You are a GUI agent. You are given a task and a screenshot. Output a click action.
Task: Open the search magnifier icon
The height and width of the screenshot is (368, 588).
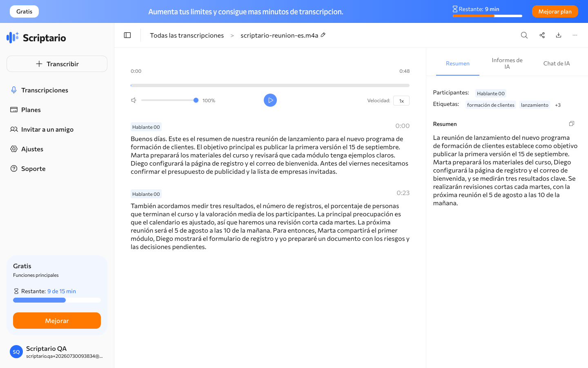pyautogui.click(x=524, y=35)
